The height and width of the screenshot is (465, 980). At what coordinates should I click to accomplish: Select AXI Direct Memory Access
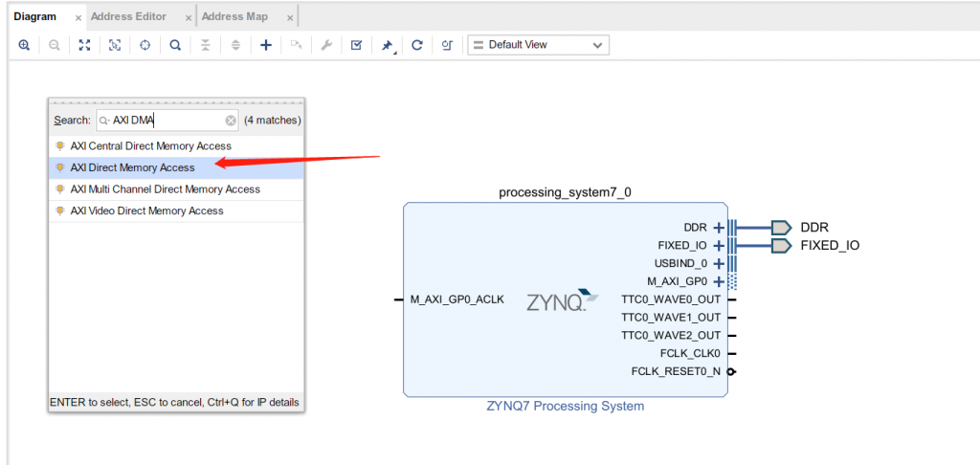coord(176,167)
